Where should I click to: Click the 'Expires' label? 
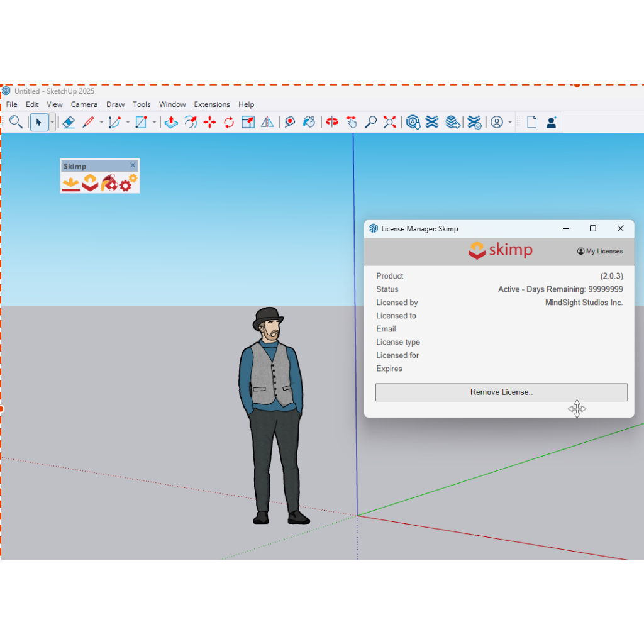pyautogui.click(x=389, y=369)
